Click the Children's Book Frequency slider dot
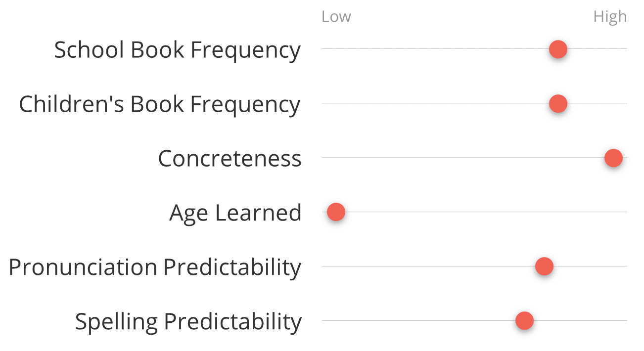 (558, 103)
